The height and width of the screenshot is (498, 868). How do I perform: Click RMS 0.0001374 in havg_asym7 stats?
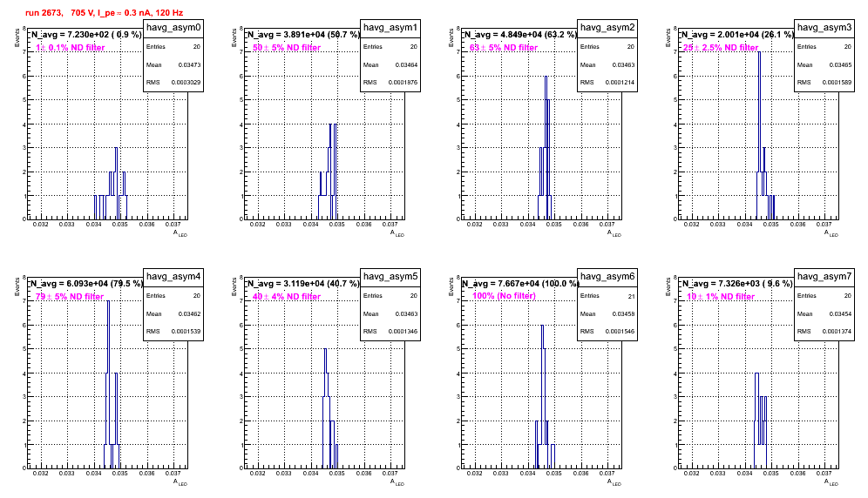click(824, 332)
